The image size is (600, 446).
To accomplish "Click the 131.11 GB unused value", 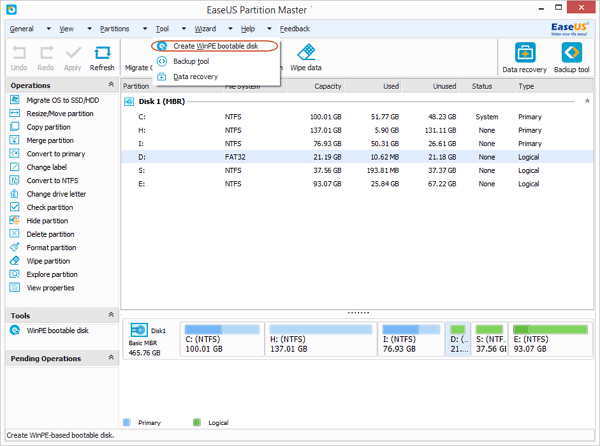I will (440, 130).
